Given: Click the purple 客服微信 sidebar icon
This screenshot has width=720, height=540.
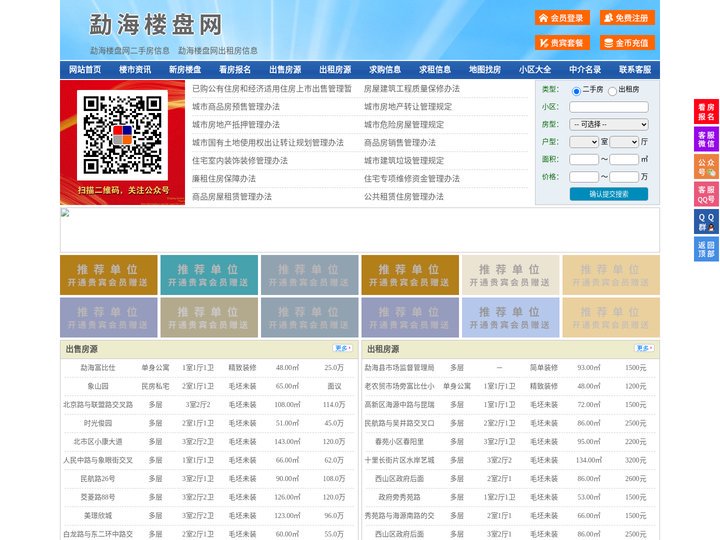Looking at the screenshot, I should (x=706, y=139).
